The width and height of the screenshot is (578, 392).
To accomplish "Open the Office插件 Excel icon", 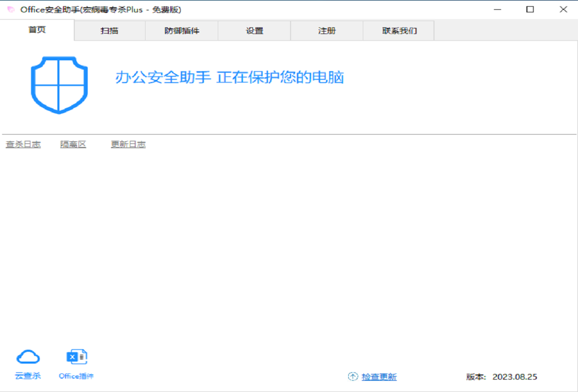I will 76,357.
